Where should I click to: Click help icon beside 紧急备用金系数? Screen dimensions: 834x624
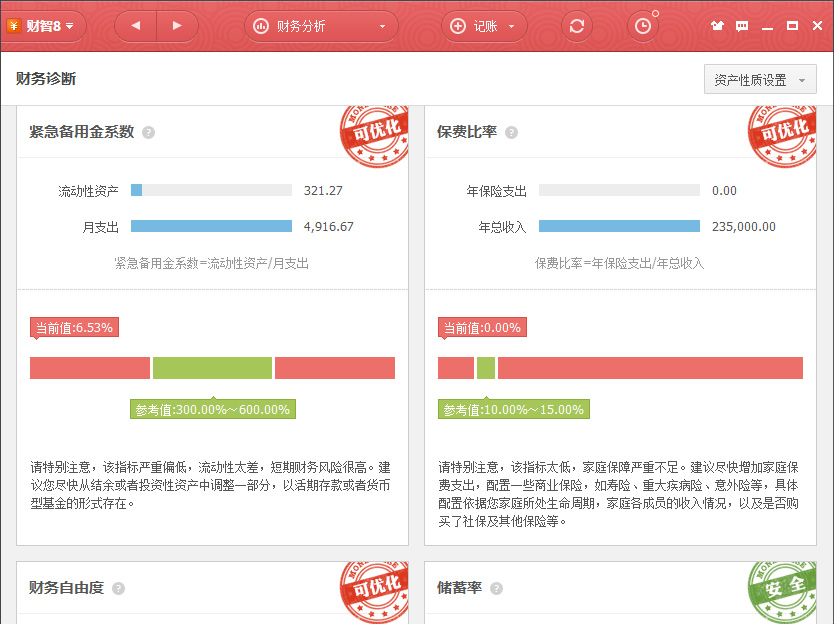tap(148, 132)
